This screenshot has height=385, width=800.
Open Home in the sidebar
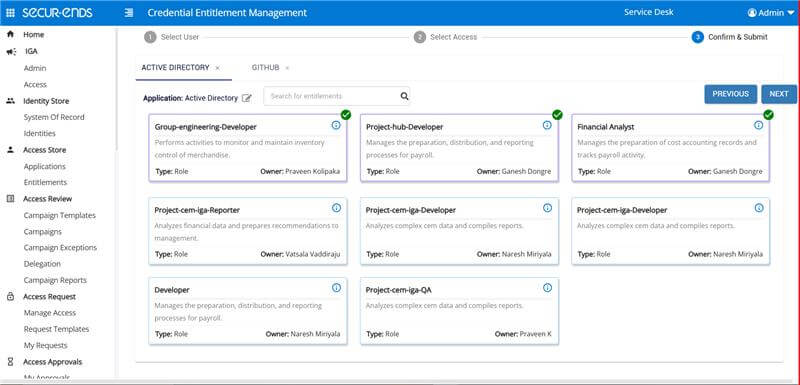tap(34, 35)
